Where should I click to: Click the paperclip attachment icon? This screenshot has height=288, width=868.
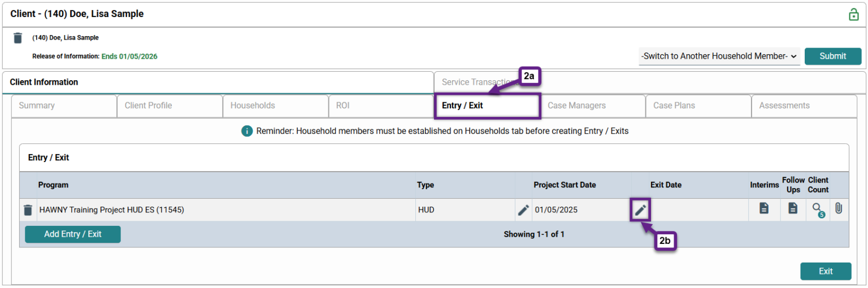pyautogui.click(x=839, y=208)
